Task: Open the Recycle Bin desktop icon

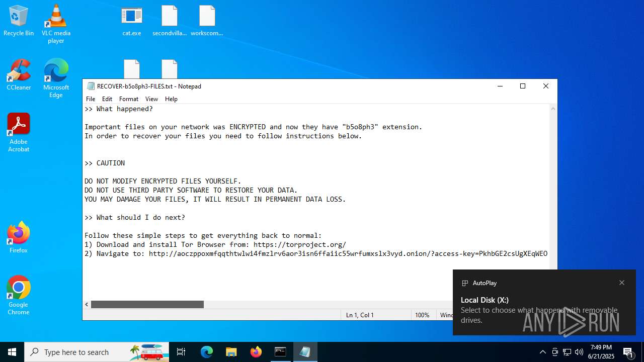Action: click(19, 21)
